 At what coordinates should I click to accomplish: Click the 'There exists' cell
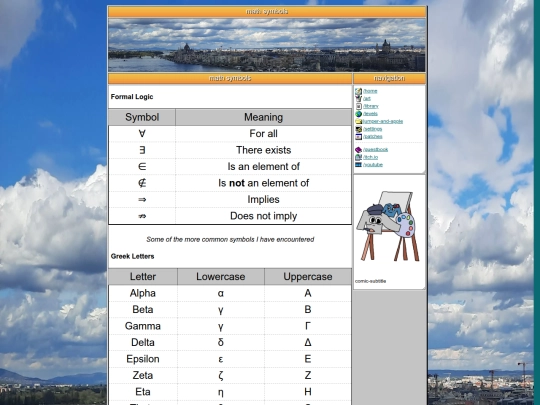point(263,150)
